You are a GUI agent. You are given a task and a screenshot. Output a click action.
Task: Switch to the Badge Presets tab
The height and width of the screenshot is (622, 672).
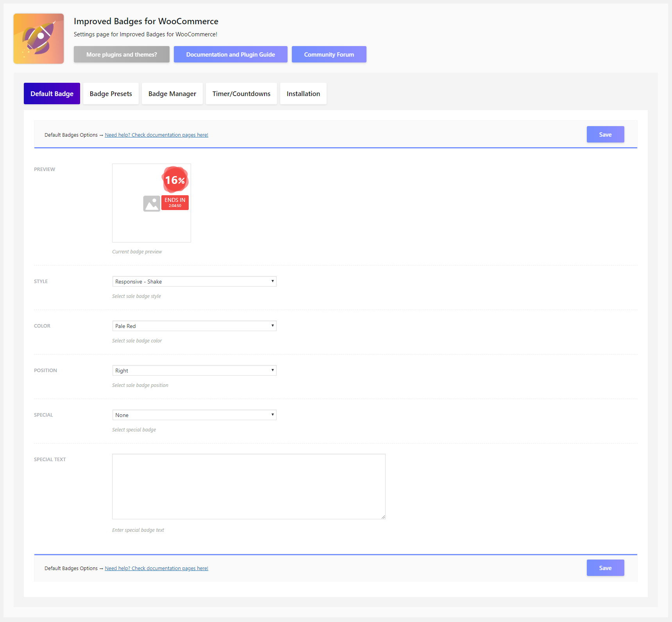(x=111, y=94)
